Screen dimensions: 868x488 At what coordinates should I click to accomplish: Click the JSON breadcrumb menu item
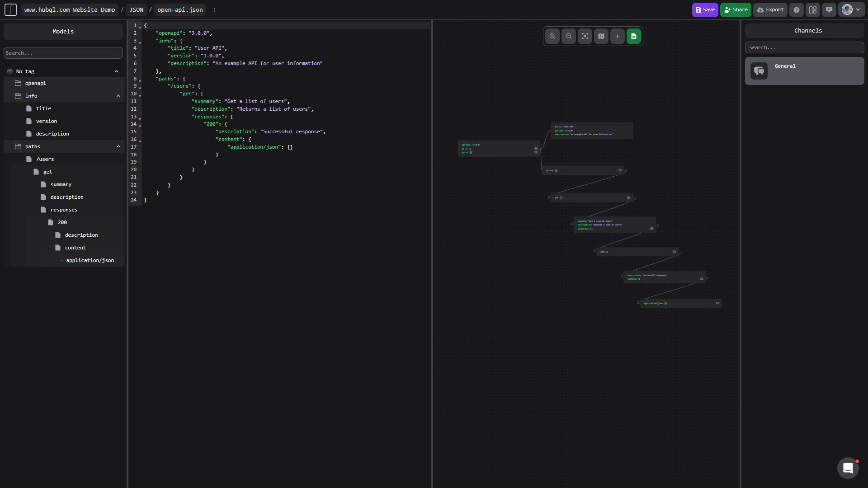tap(136, 9)
